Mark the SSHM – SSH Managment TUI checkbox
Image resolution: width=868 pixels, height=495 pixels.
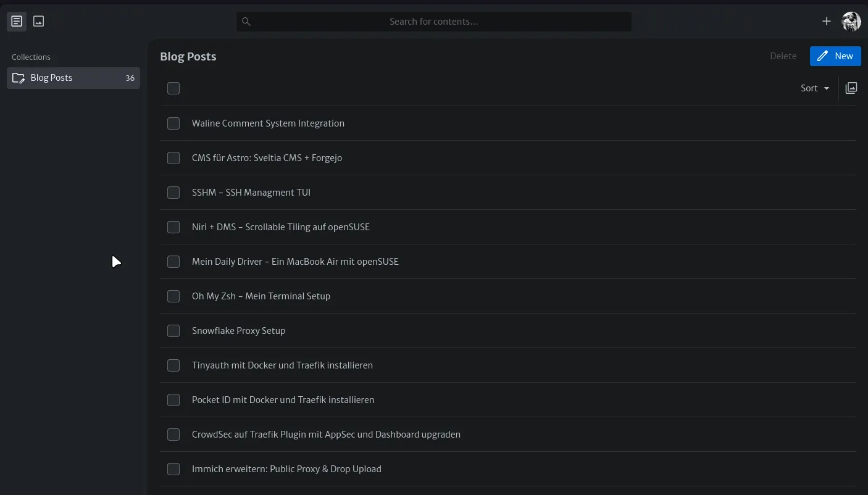[173, 193]
